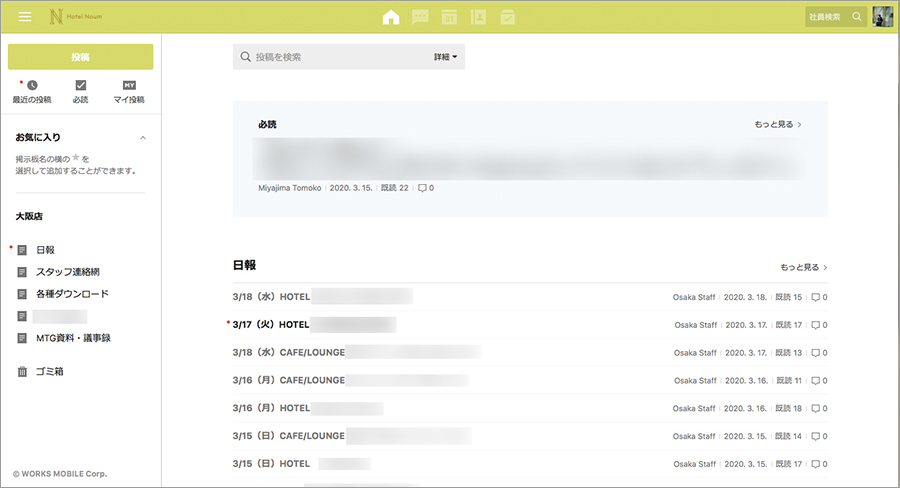Collapse the お気に入り favorites section
The image size is (900, 488).
click(x=142, y=137)
